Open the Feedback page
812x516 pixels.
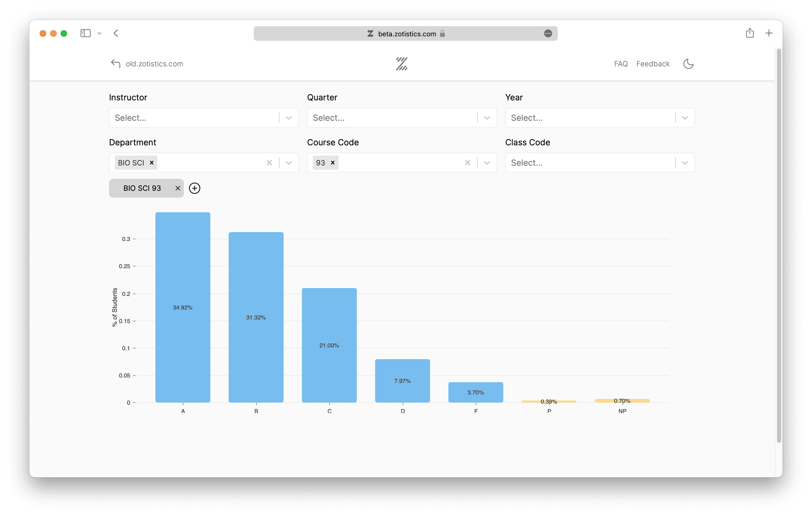652,63
